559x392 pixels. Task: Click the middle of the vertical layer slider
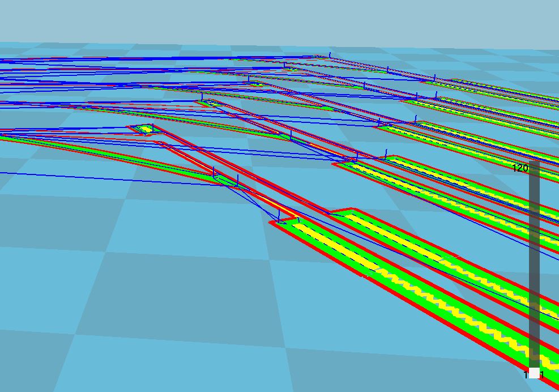pos(534,266)
